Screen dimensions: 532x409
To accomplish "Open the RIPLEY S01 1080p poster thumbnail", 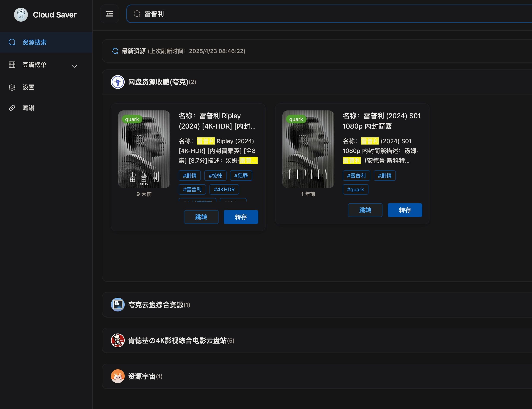I will 308,149.
